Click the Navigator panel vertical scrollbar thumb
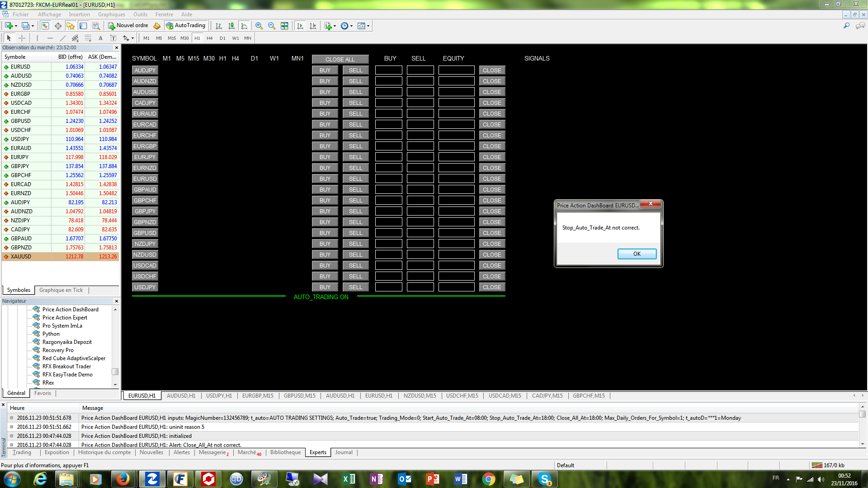The image size is (868, 488). (x=115, y=371)
